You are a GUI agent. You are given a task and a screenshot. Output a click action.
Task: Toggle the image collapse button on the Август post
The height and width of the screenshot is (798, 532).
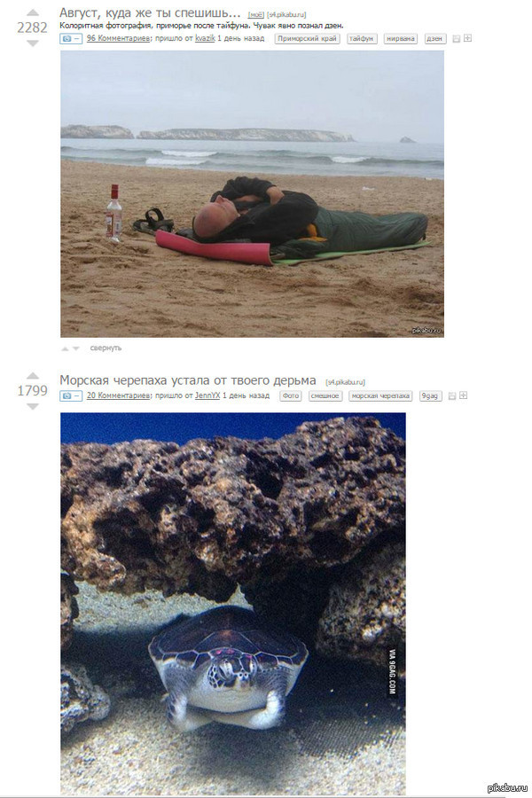click(71, 39)
